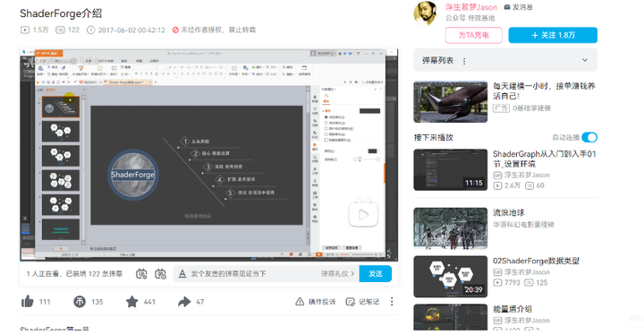This screenshot has height=335, width=644.
Task: Open the 对象属性 panel title dropdown
Action: click(x=328, y=89)
